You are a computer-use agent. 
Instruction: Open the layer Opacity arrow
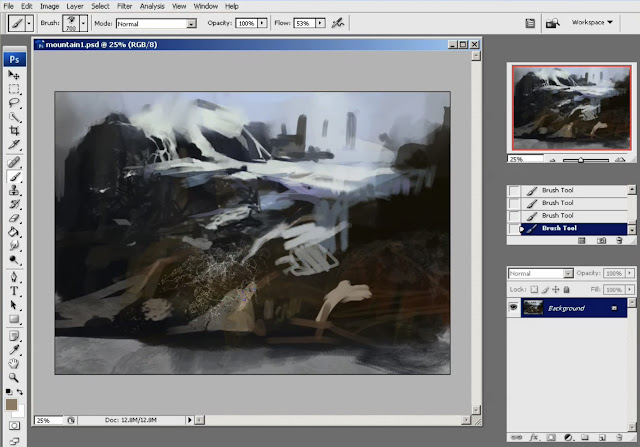[630, 273]
